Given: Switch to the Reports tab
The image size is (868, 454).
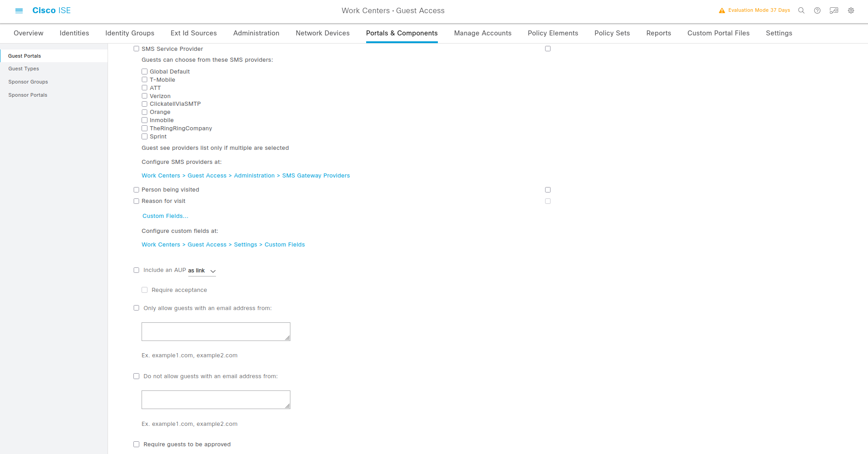Looking at the screenshot, I should point(659,33).
